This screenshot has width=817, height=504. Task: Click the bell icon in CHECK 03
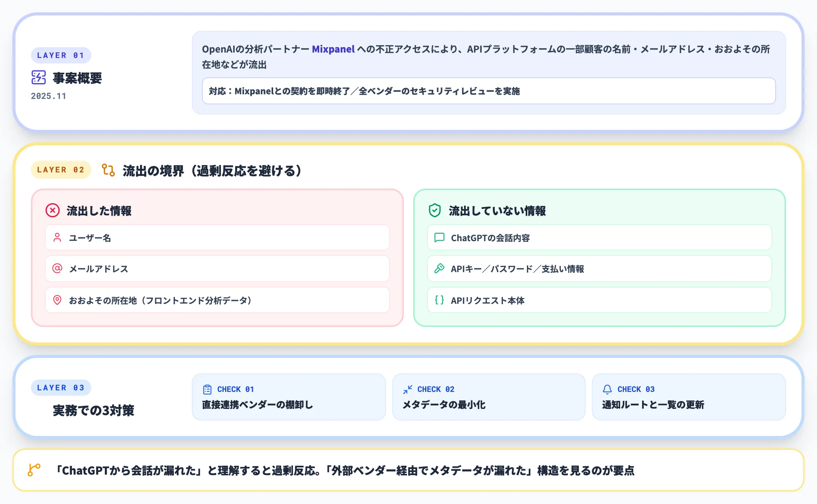coord(607,389)
